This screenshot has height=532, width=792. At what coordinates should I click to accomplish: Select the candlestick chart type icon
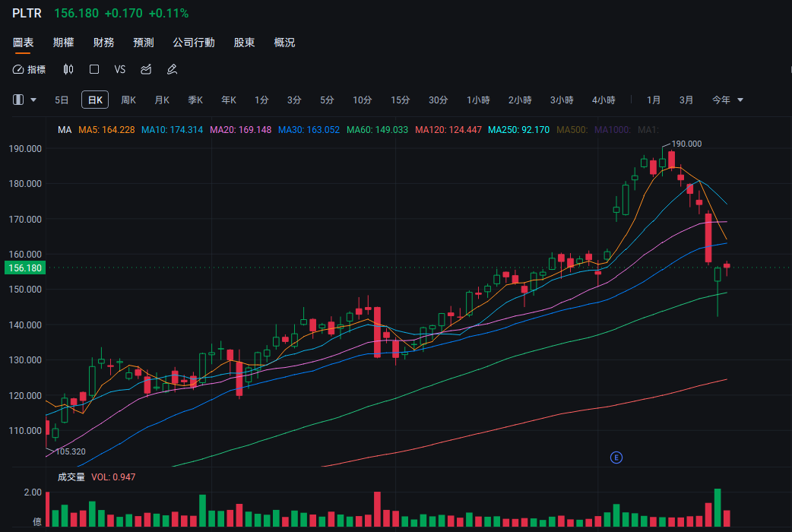click(68, 69)
